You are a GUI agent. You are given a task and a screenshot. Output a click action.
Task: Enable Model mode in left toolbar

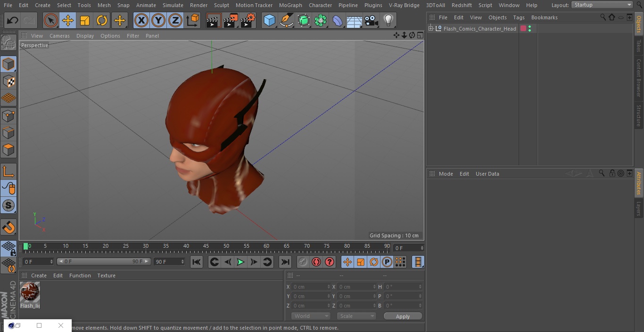coord(8,64)
